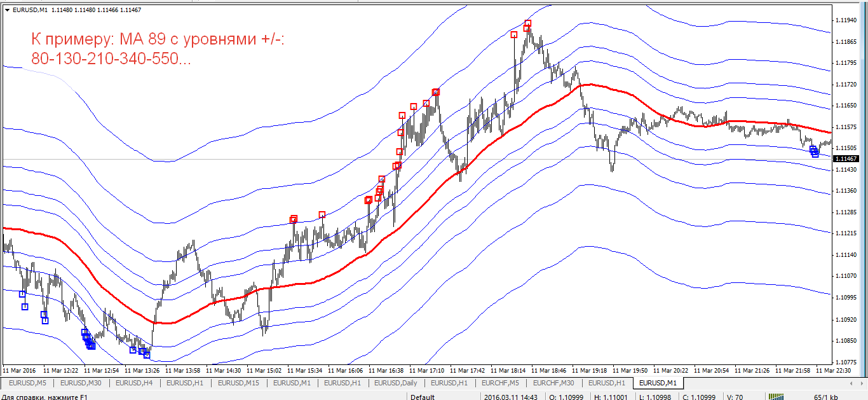
Task: Click the 'Для справки, нажмите F1' help hint
Action: tap(44, 397)
